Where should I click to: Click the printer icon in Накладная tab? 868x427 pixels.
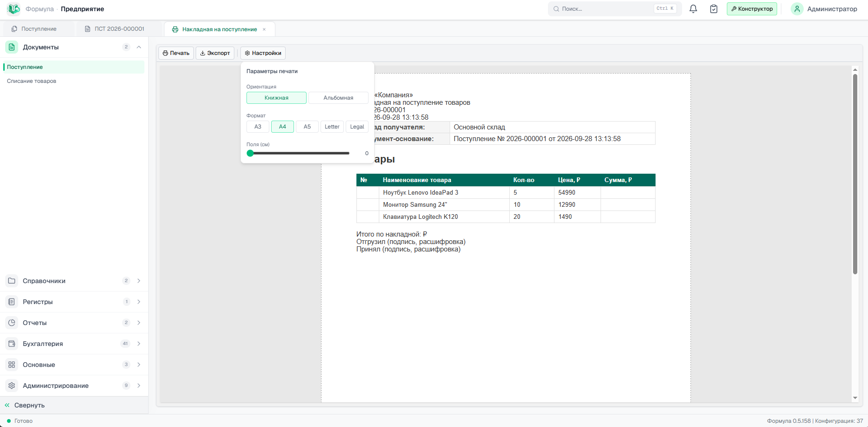175,29
